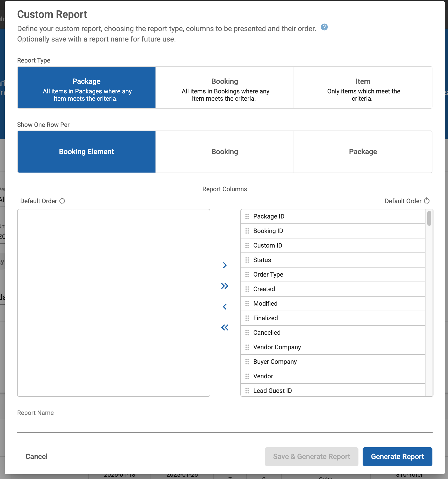The image size is (448, 479).
Task: Cancel the custom report dialog
Action: (36, 456)
